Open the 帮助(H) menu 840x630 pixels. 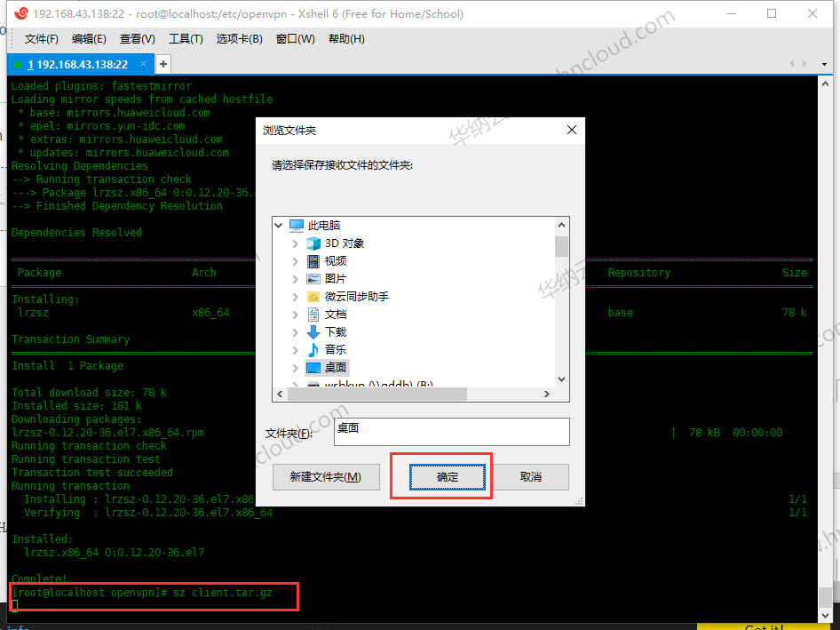tap(346, 39)
